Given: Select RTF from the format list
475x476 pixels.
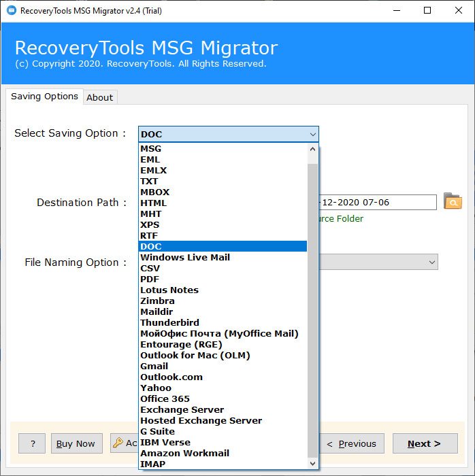Looking at the screenshot, I should [x=223, y=235].
